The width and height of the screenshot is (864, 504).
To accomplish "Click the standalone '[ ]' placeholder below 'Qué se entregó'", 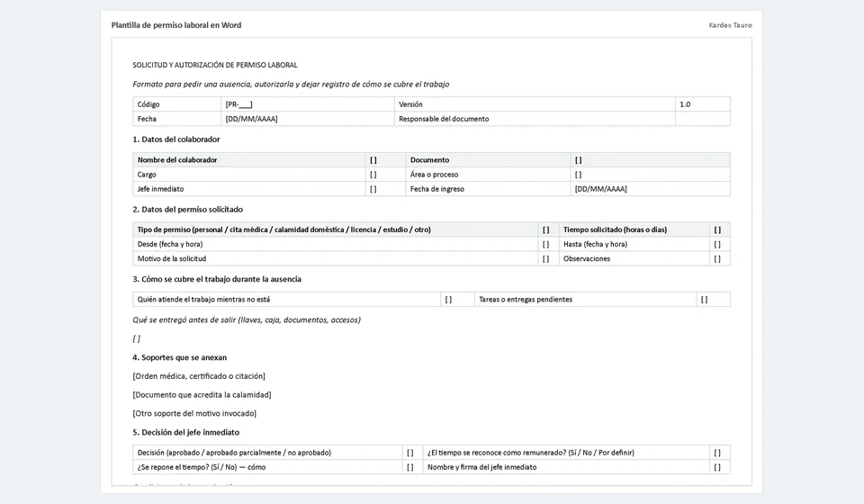I will pyautogui.click(x=136, y=338).
